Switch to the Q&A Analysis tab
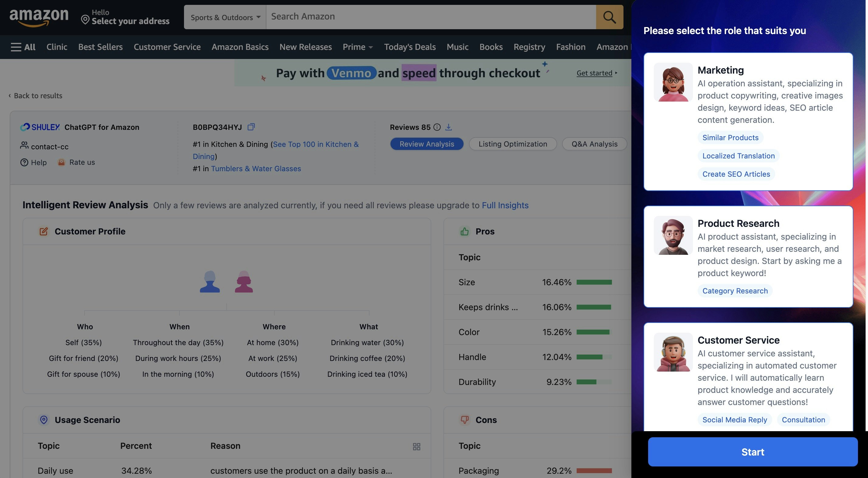The height and width of the screenshot is (478, 868). [594, 144]
